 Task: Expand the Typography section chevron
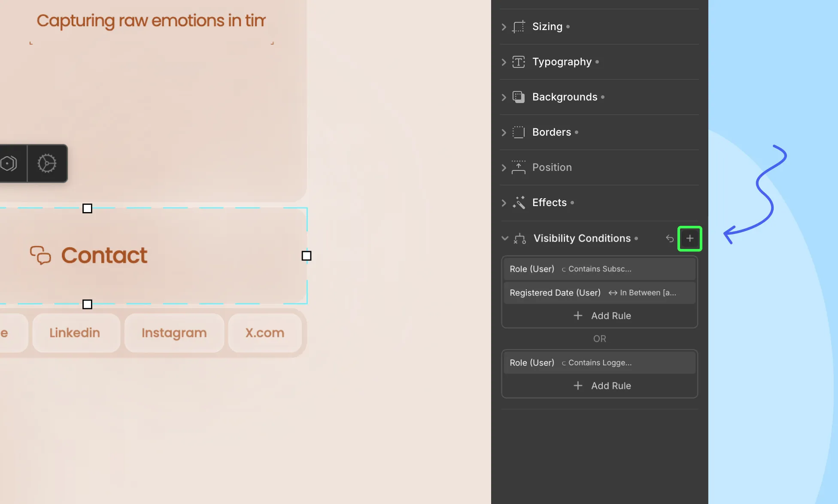click(504, 62)
